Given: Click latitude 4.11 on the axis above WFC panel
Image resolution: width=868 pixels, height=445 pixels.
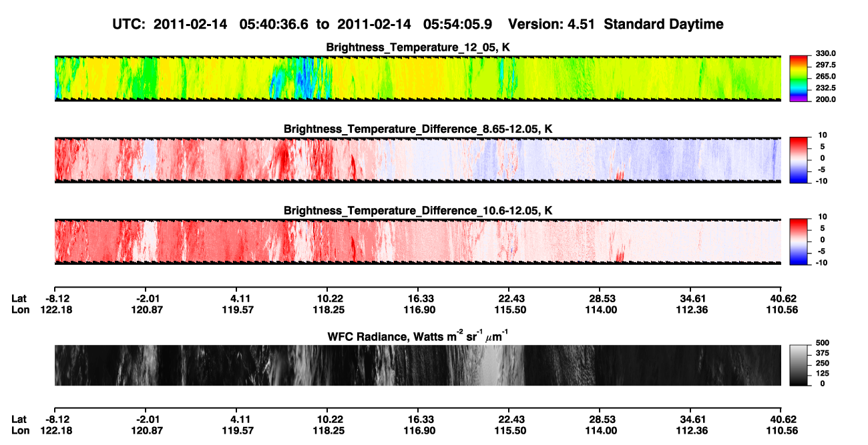Looking at the screenshot, I should (237, 299).
